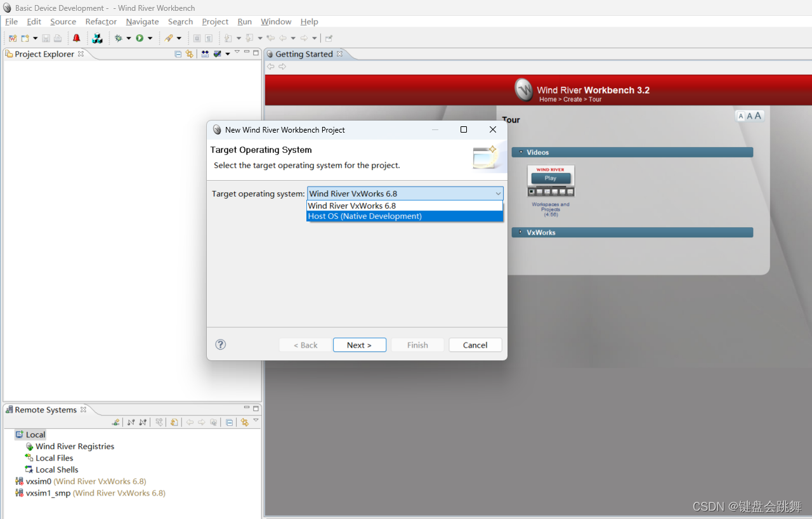Screen dimensions: 812x519
Task: Click the Disconnect icon in Remote Systems toolbar
Action: point(143,422)
